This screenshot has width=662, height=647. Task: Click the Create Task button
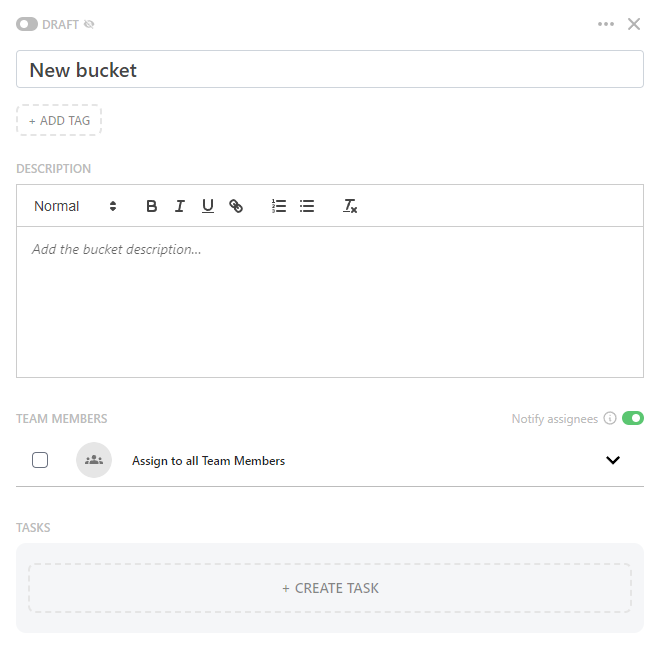tap(330, 588)
